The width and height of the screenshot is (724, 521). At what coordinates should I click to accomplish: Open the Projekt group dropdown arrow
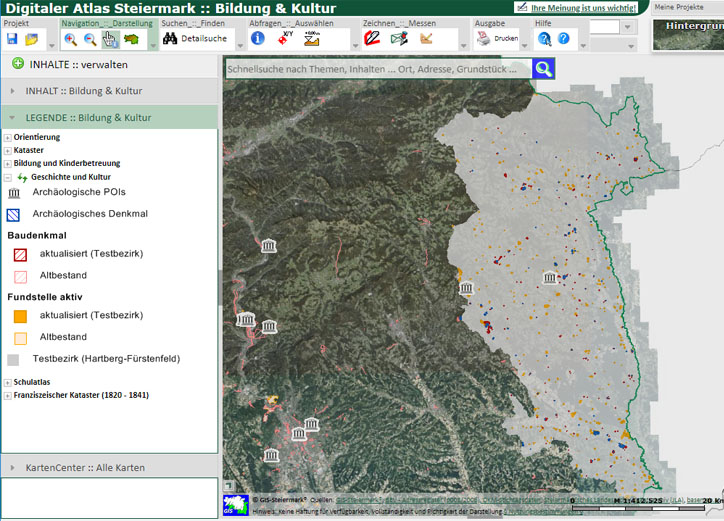tap(52, 46)
